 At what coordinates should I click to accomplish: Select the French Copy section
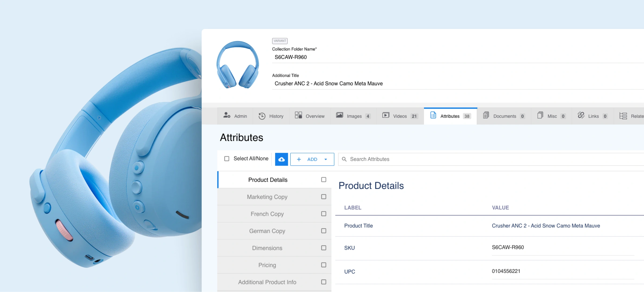[267, 214]
